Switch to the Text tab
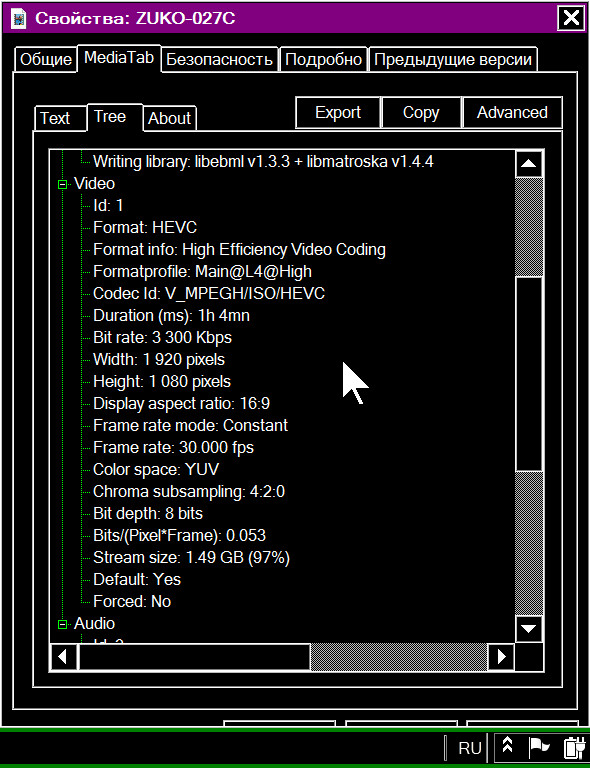The height and width of the screenshot is (768, 590). [x=55, y=118]
